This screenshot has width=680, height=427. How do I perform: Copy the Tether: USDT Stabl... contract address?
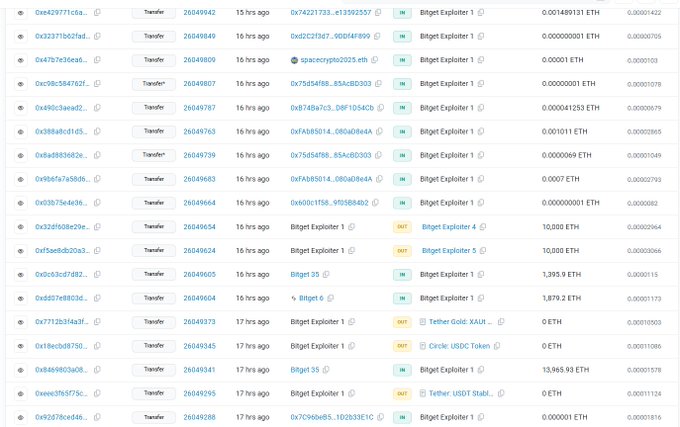(x=501, y=393)
